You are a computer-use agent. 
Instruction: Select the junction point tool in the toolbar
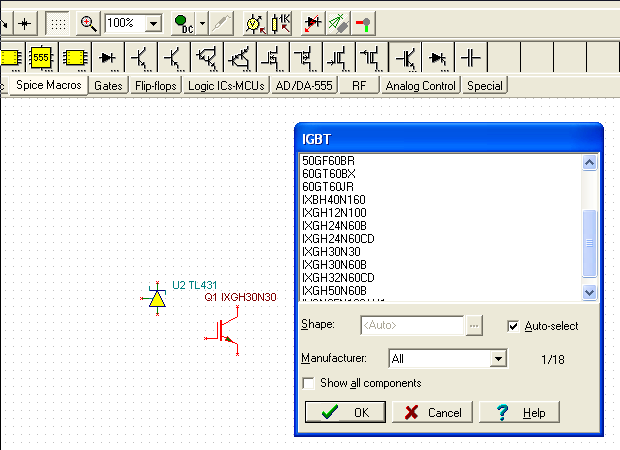(x=25, y=24)
